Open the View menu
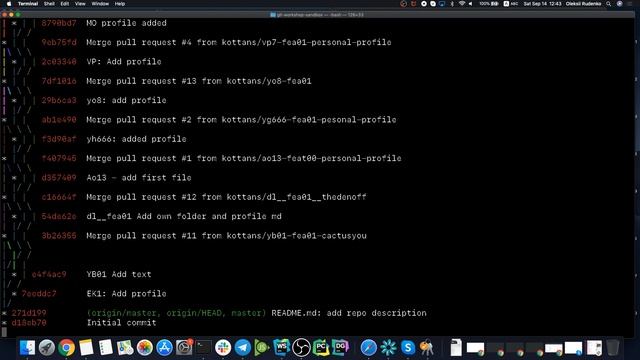The width and height of the screenshot is (640, 360). point(80,4)
